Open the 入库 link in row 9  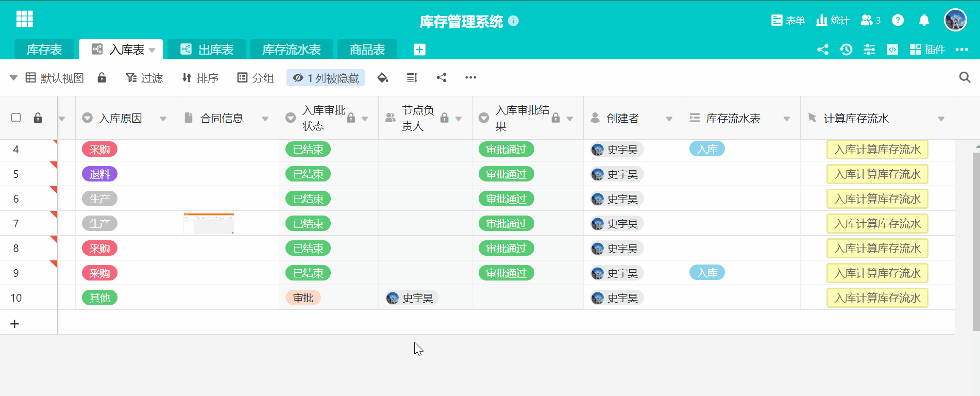pyautogui.click(x=707, y=273)
